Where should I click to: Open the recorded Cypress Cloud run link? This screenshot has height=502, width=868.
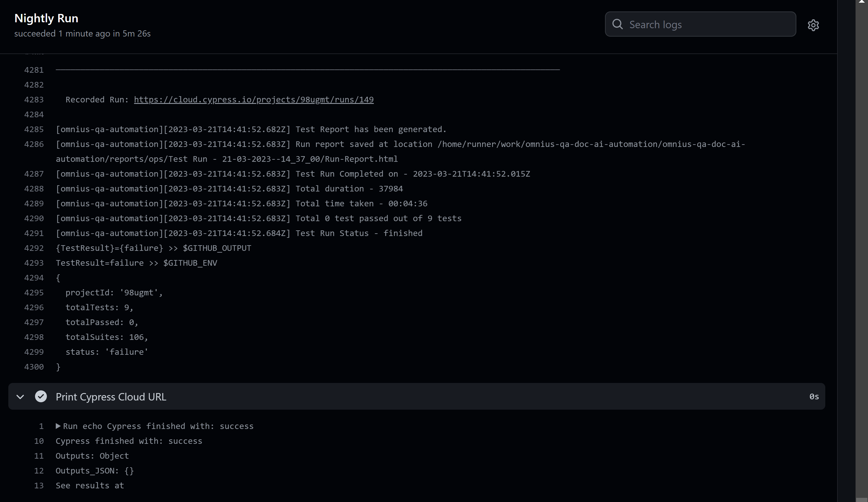pos(254,100)
